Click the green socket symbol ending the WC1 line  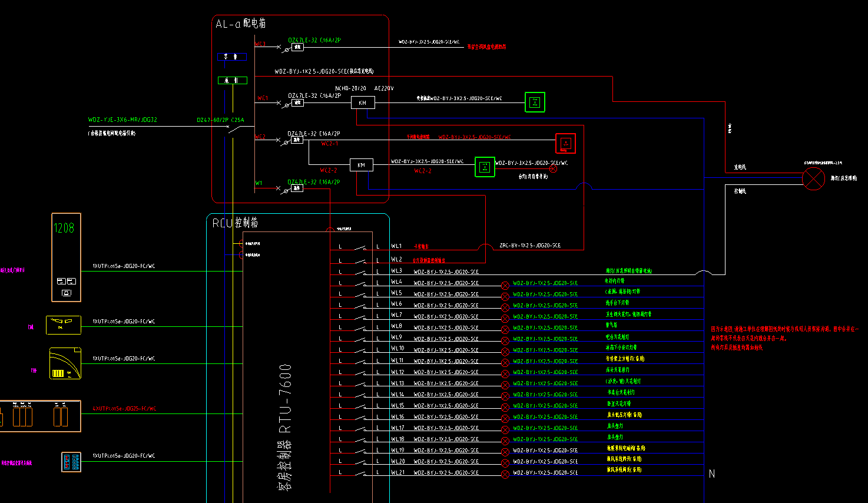coord(535,102)
